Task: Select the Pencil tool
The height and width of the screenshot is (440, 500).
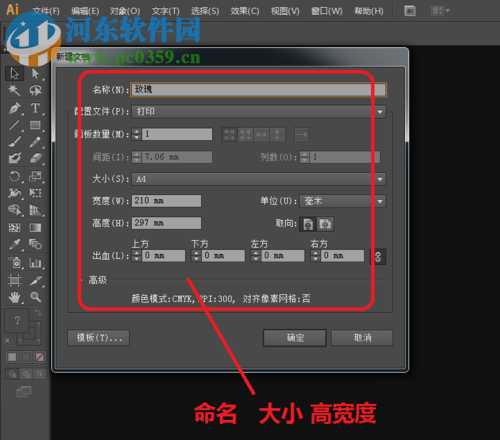Action: pyautogui.click(x=35, y=141)
